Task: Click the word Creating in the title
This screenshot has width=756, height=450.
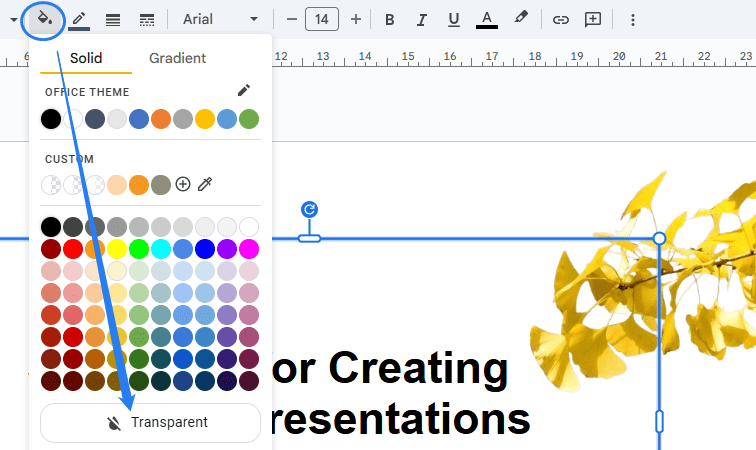Action: tap(418, 369)
